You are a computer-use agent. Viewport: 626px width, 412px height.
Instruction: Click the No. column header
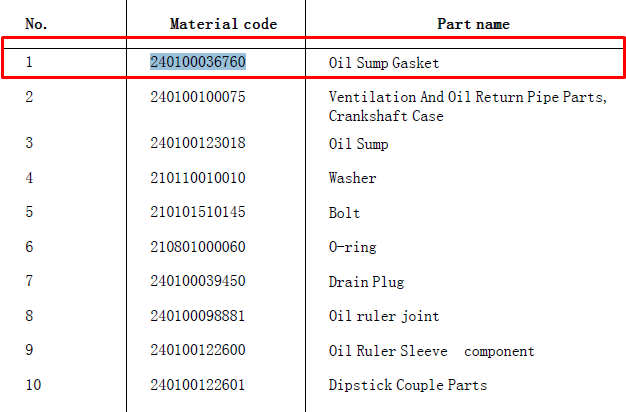36,24
